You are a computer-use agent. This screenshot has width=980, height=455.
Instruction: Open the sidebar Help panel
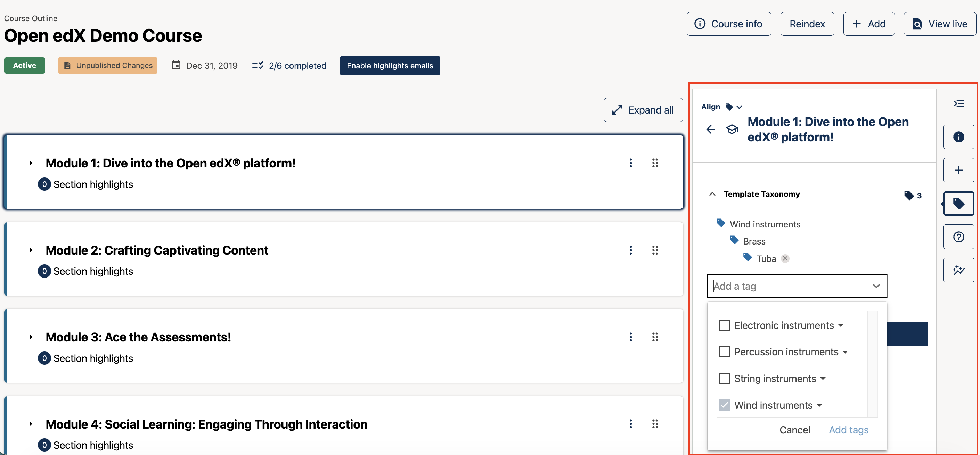click(x=958, y=237)
